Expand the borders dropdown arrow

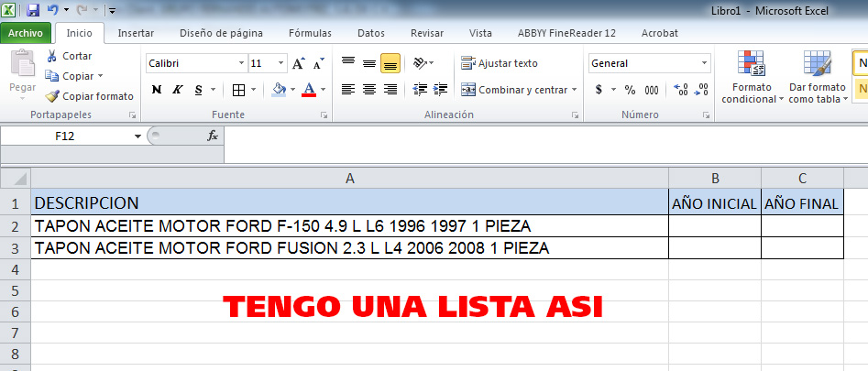pos(254,90)
